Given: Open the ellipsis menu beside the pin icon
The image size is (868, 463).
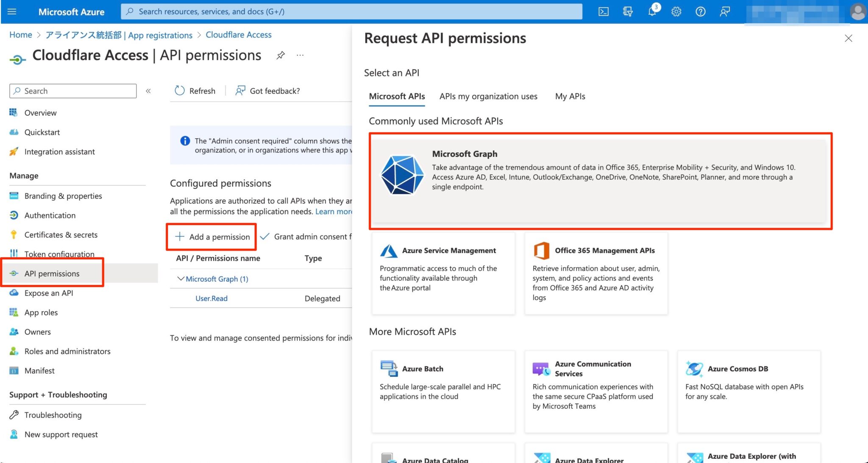Looking at the screenshot, I should 300,55.
